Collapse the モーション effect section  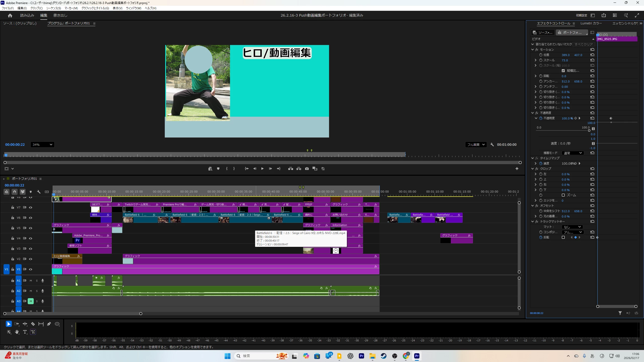533,50
